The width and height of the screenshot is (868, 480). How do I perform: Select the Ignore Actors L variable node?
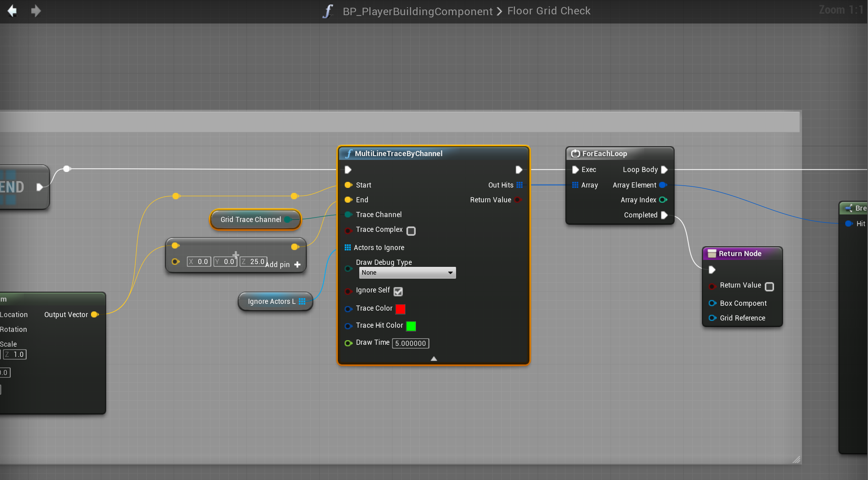click(x=271, y=301)
